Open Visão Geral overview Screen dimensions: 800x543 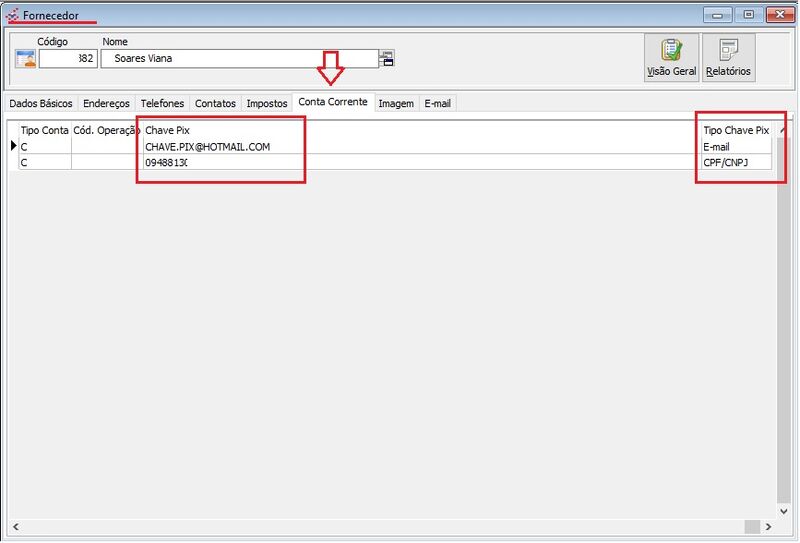click(671, 58)
